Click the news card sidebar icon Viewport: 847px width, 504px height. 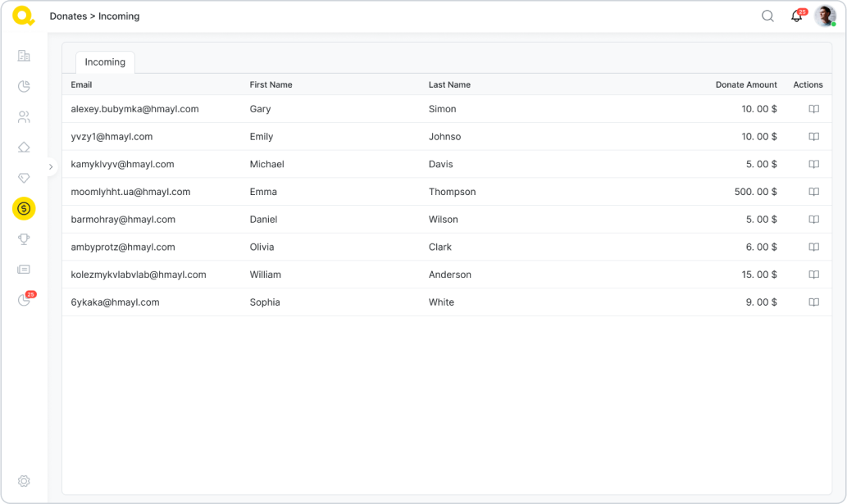[24, 270]
